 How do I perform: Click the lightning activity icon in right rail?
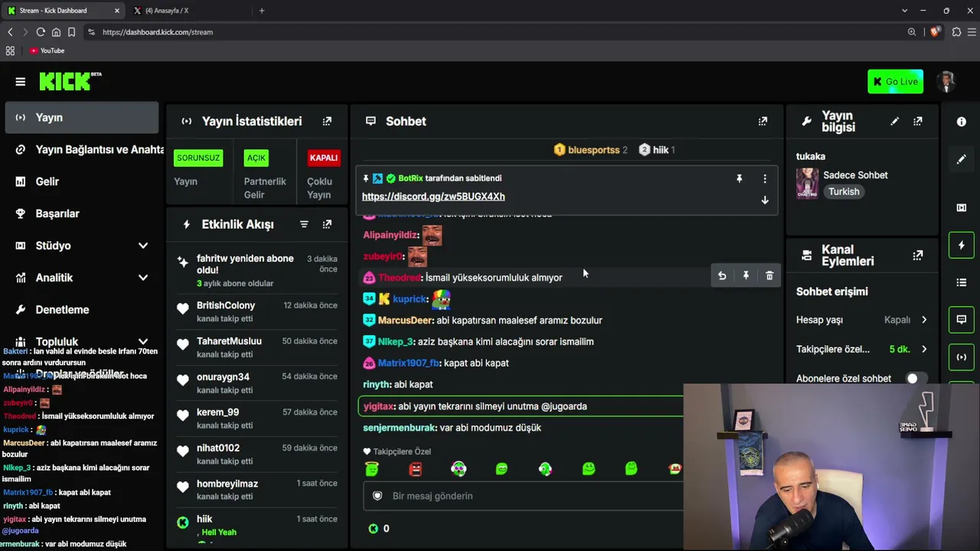pos(962,245)
